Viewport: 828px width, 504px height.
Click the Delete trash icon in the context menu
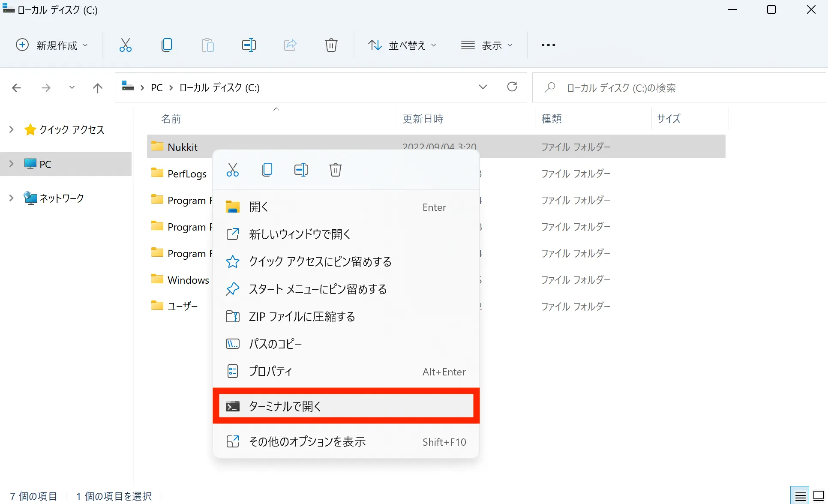(x=336, y=170)
